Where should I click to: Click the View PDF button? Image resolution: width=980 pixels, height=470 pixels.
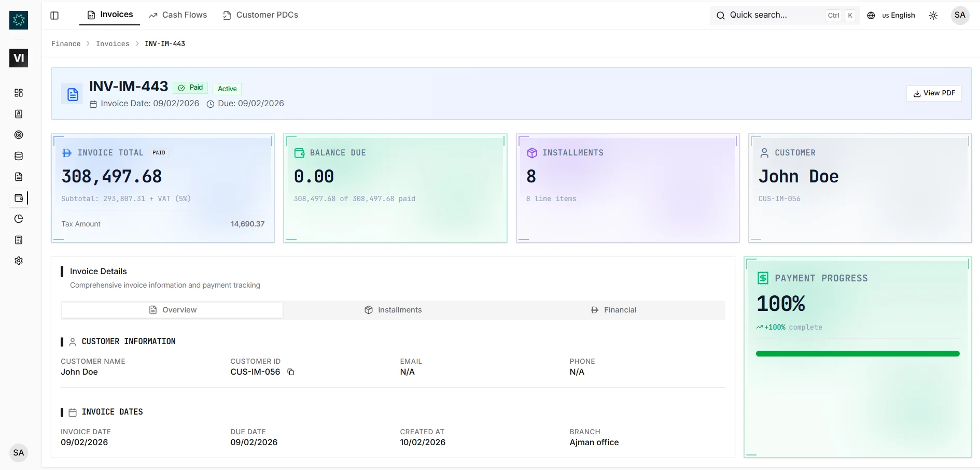click(x=934, y=93)
